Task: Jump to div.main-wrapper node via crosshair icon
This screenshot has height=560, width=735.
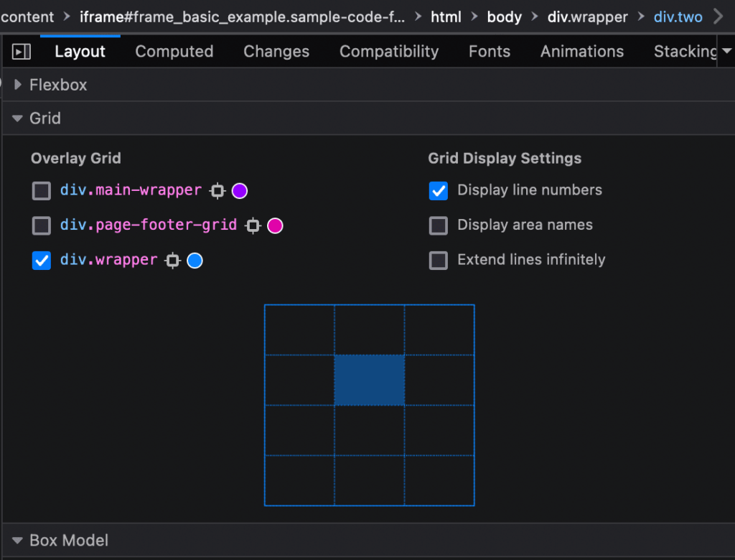Action: click(x=218, y=190)
